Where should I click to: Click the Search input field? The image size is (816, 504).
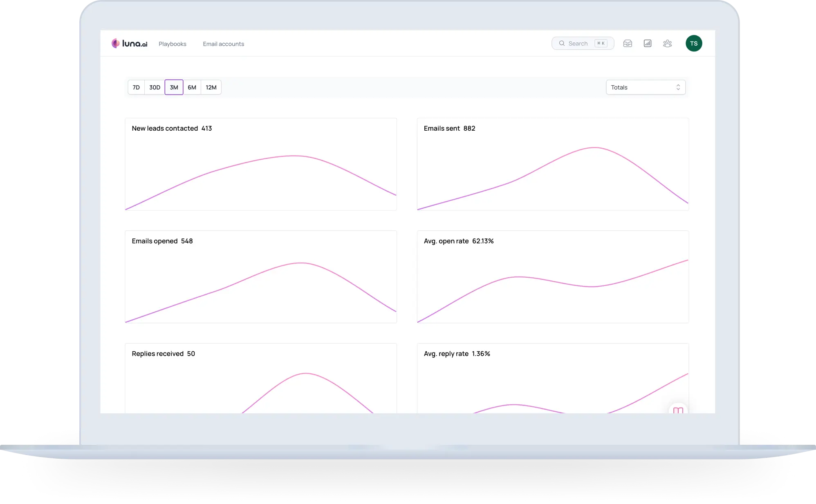578,43
